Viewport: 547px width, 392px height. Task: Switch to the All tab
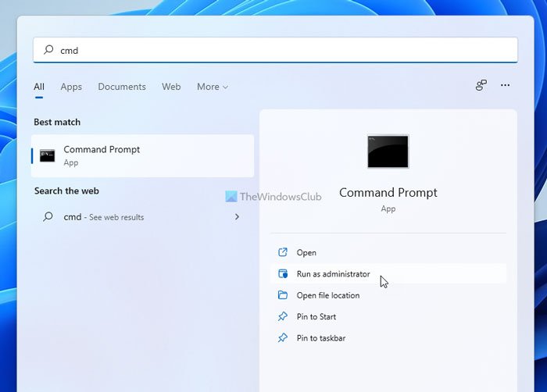coord(39,87)
